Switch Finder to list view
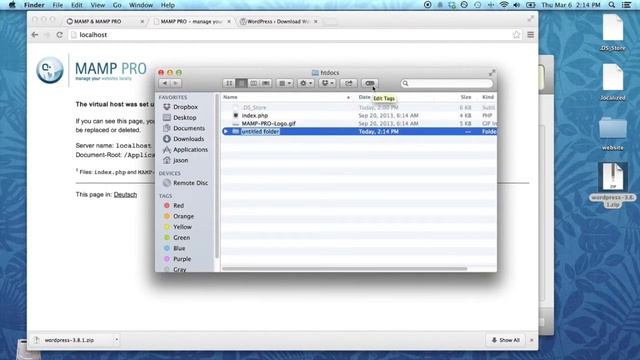The width and height of the screenshot is (640, 360). point(241,83)
